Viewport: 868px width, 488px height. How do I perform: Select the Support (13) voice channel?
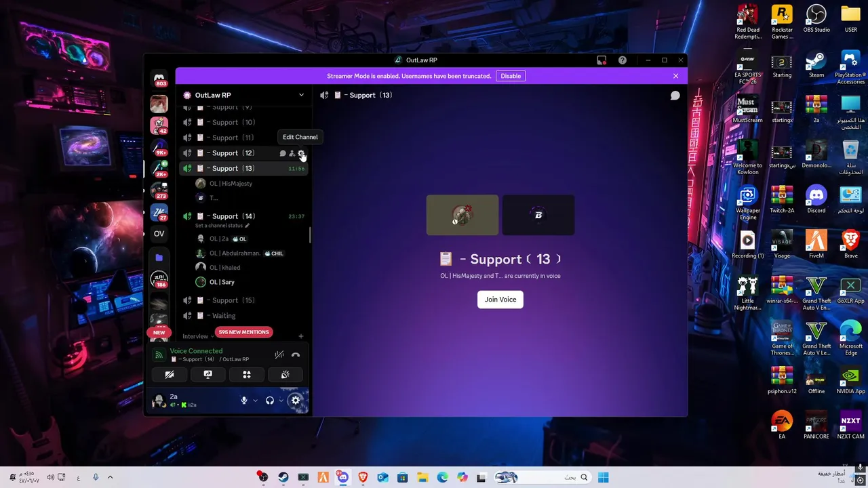[244, 168]
